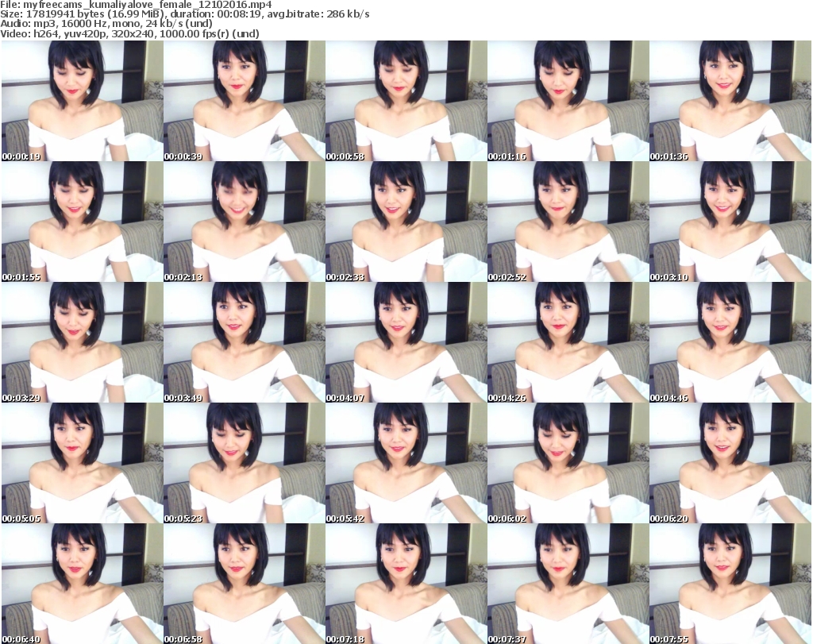Select the thumbnail frame stamped 00:01:36

point(730,101)
